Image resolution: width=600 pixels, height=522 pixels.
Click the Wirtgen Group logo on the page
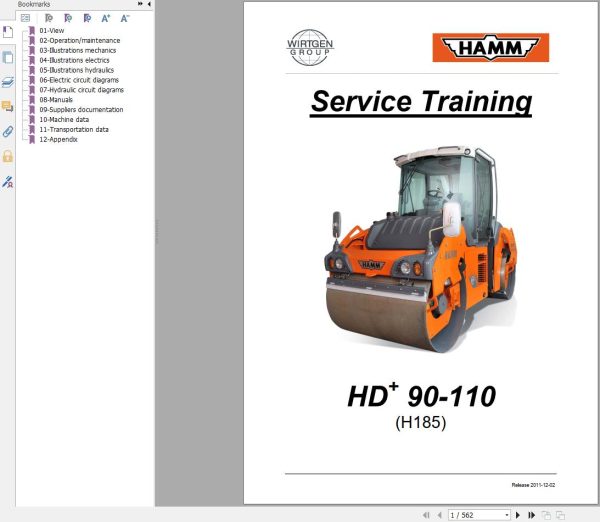click(310, 47)
